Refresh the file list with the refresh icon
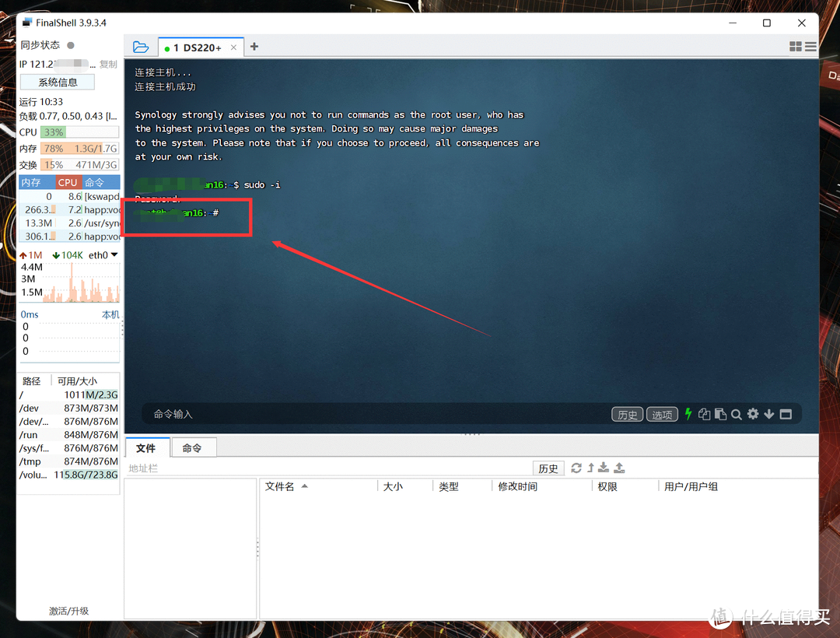Screen dimensions: 840x638 pos(576,468)
